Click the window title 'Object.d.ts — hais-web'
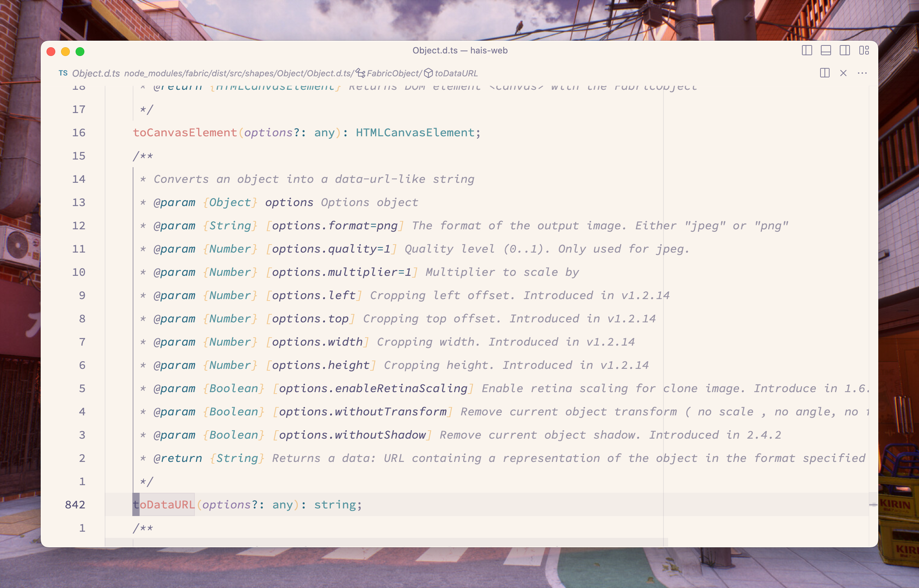919x588 pixels. (x=460, y=51)
